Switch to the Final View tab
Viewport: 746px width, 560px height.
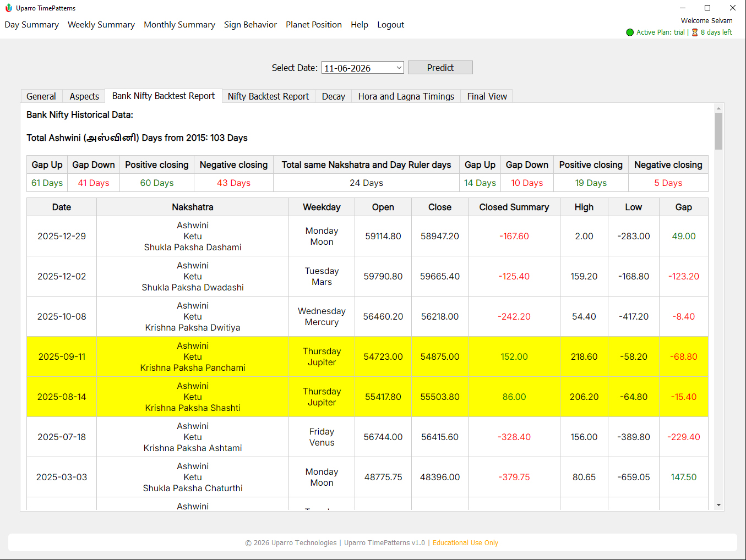pos(487,96)
